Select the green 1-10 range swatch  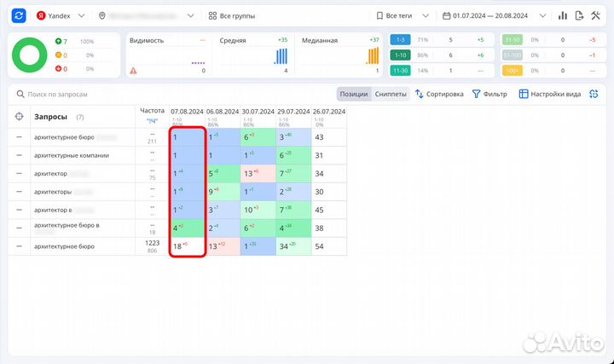tap(400, 55)
